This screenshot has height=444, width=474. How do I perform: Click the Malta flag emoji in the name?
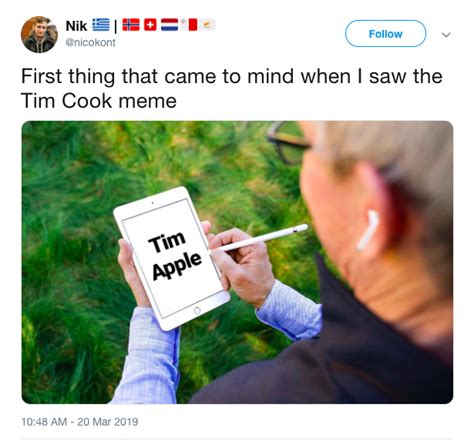[x=189, y=25]
